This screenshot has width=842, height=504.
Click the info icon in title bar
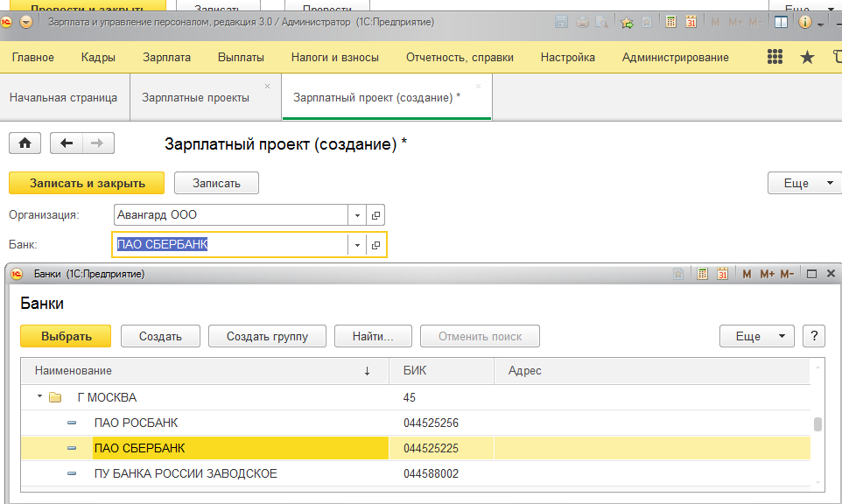click(x=805, y=23)
